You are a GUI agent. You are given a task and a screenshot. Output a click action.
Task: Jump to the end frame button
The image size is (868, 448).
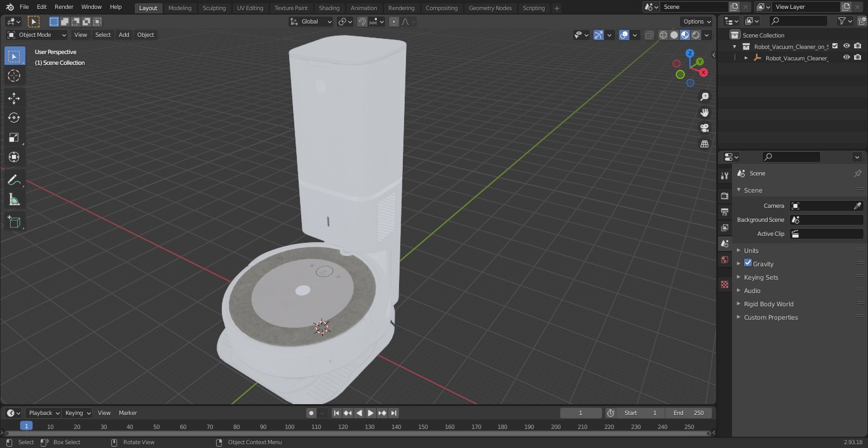(393, 413)
